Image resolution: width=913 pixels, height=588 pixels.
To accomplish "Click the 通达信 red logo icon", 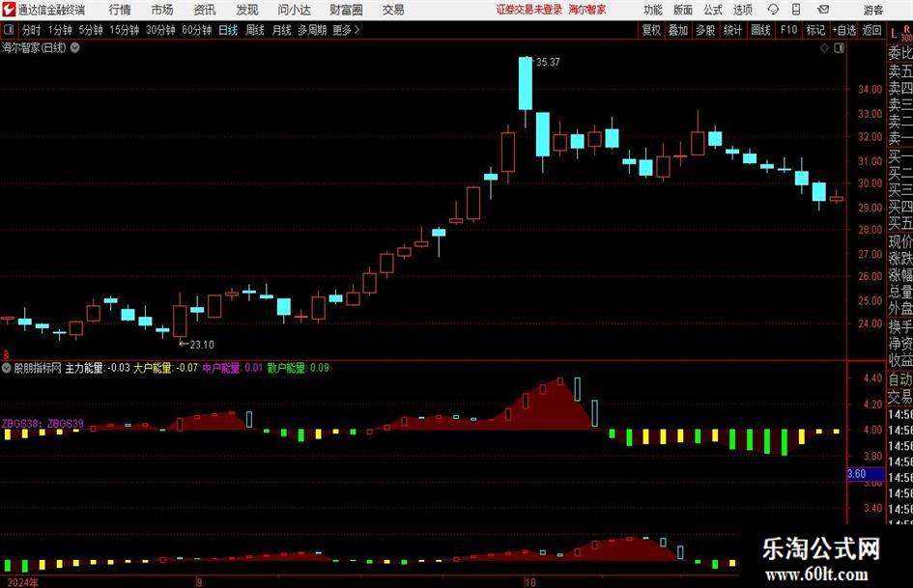I will coord(9,10).
